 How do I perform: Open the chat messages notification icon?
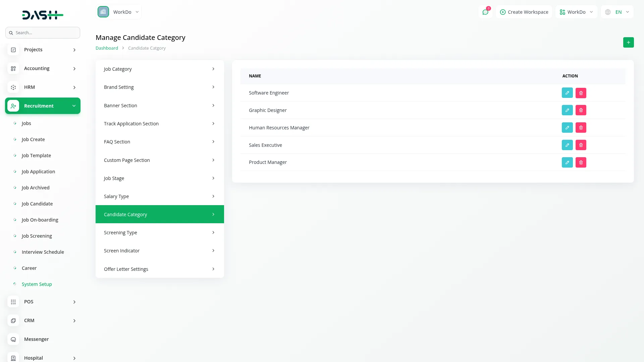click(485, 12)
